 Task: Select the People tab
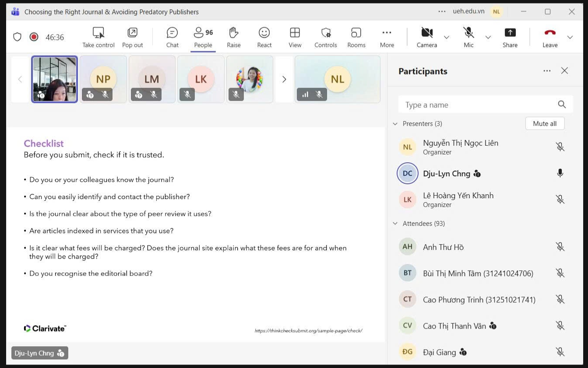(x=203, y=37)
